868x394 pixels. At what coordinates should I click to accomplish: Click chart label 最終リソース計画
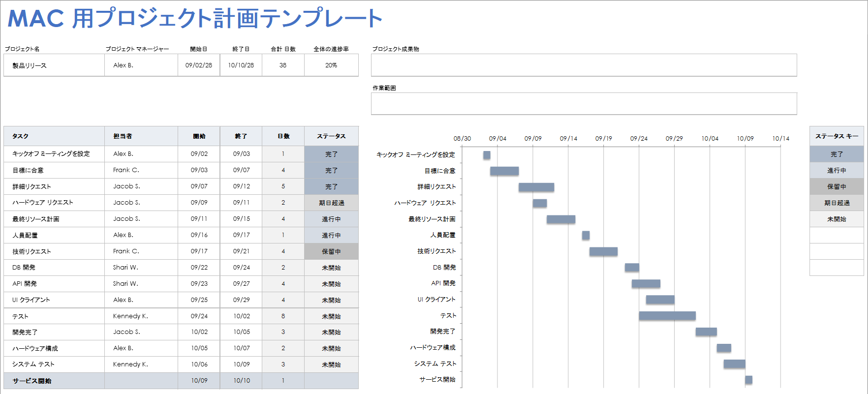[x=432, y=219]
